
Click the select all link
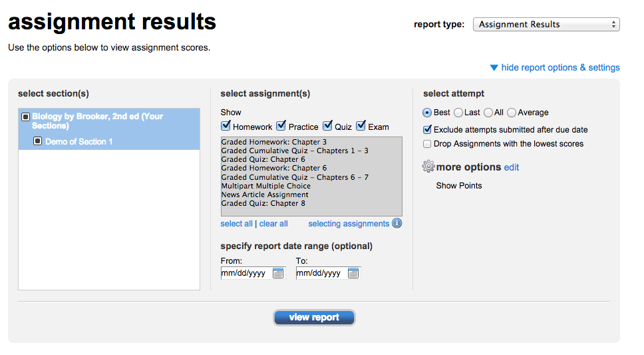point(236,224)
